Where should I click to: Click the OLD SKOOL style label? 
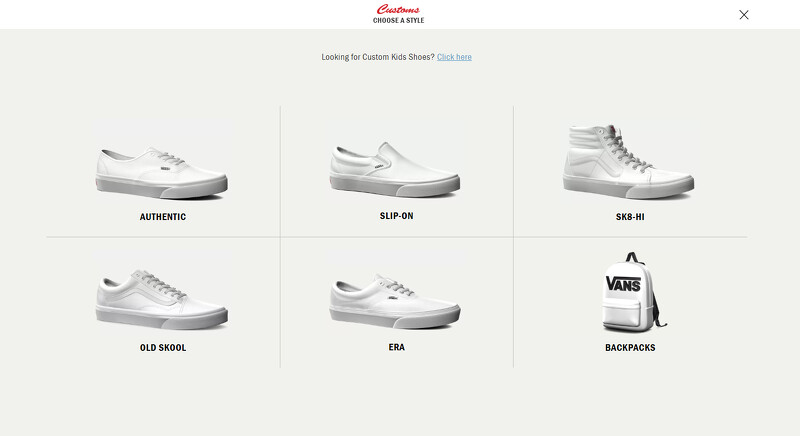point(163,348)
